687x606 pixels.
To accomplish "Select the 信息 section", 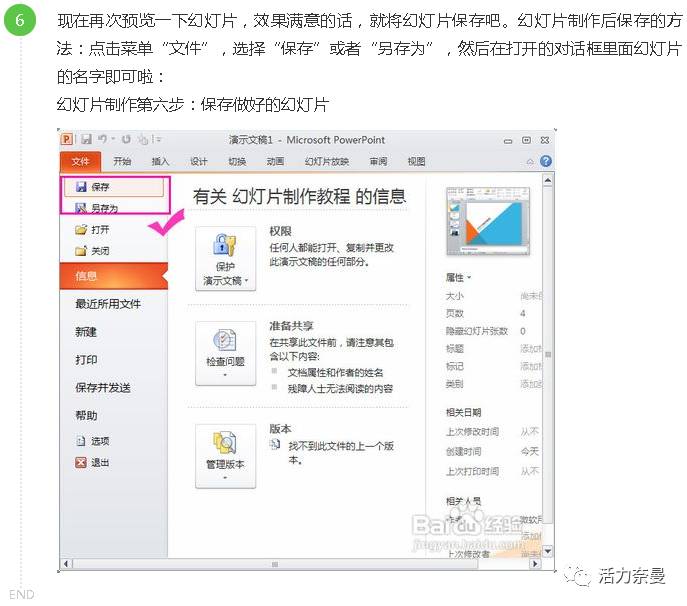I will tap(113, 276).
